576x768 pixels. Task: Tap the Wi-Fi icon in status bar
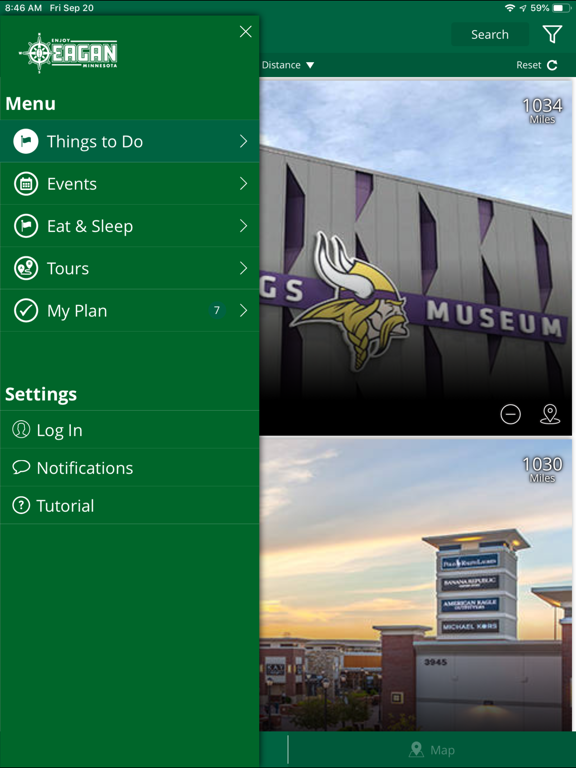pos(510,8)
